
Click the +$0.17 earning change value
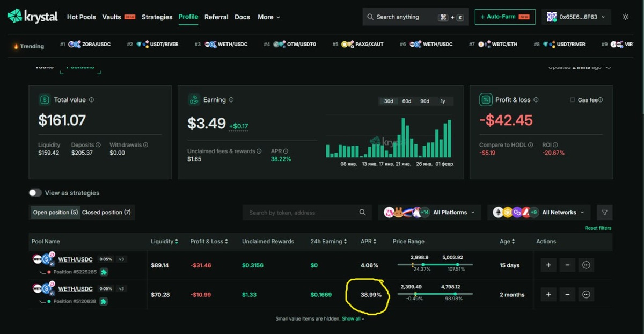coord(239,126)
